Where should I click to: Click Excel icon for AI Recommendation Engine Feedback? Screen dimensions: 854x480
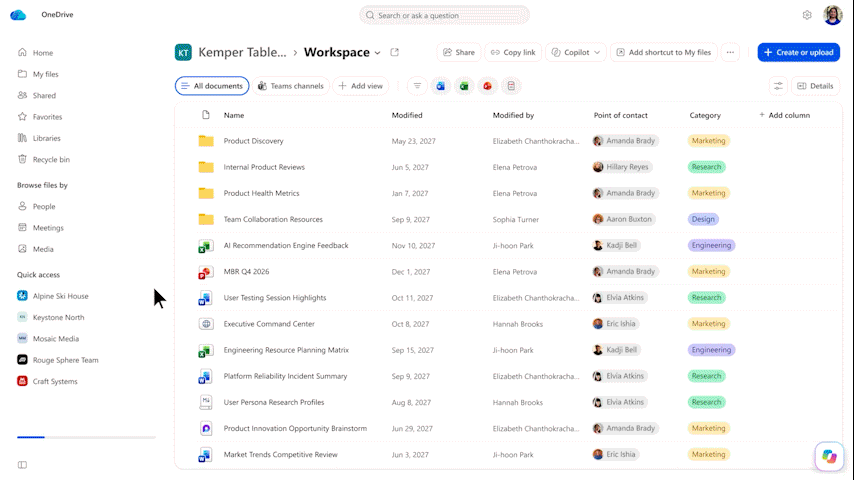[205, 246]
